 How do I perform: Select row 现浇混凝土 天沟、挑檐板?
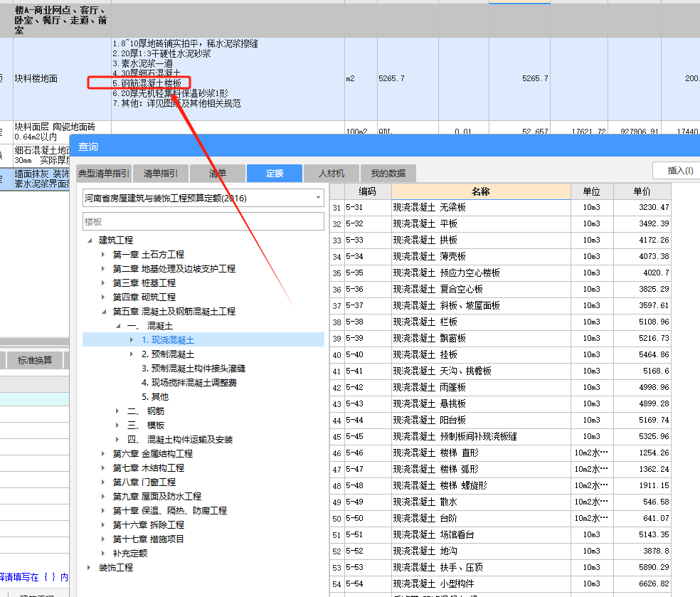coord(500,371)
